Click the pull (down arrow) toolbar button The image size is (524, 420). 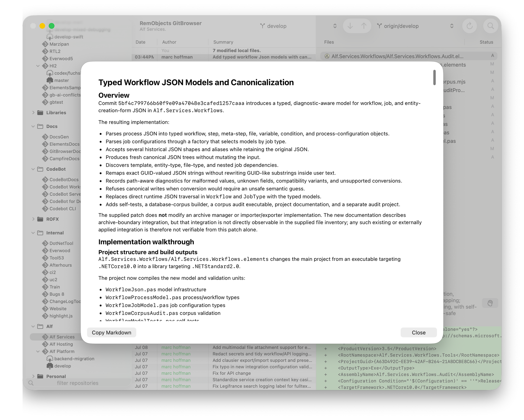[x=350, y=26]
